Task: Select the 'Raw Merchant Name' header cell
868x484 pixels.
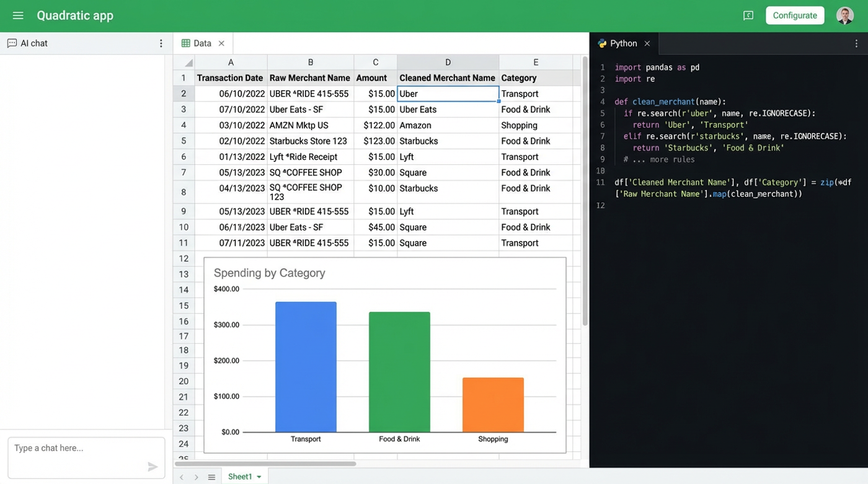Action: 311,78
